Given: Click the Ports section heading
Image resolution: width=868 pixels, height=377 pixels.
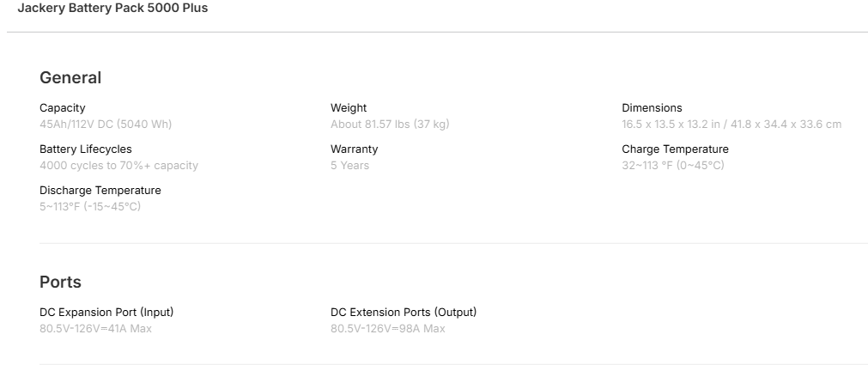Looking at the screenshot, I should (x=60, y=282).
